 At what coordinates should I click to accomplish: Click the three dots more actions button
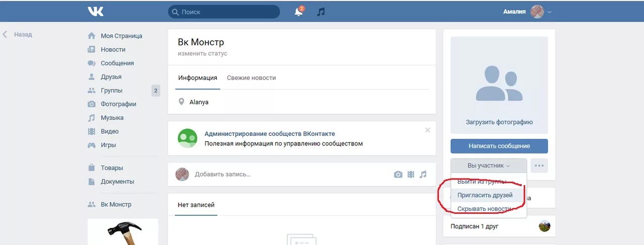click(x=539, y=166)
